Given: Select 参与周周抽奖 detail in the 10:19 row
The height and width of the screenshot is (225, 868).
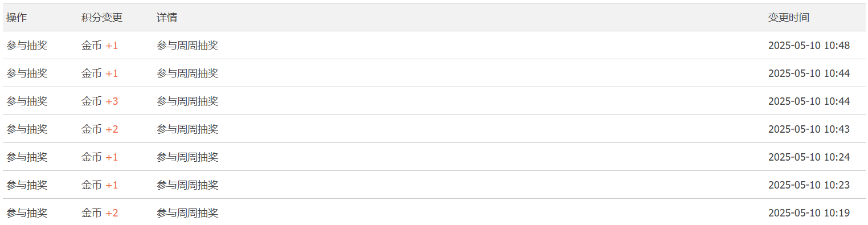Looking at the screenshot, I should [187, 213].
